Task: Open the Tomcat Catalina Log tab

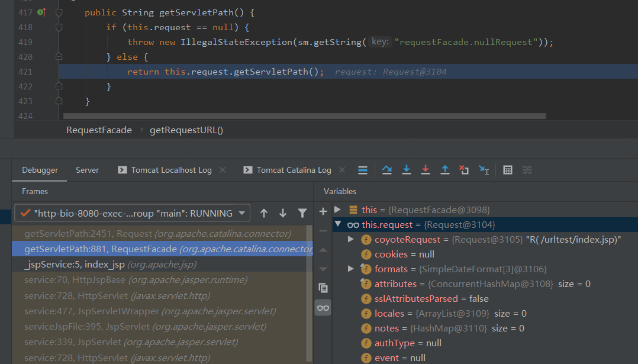Action: pos(294,170)
